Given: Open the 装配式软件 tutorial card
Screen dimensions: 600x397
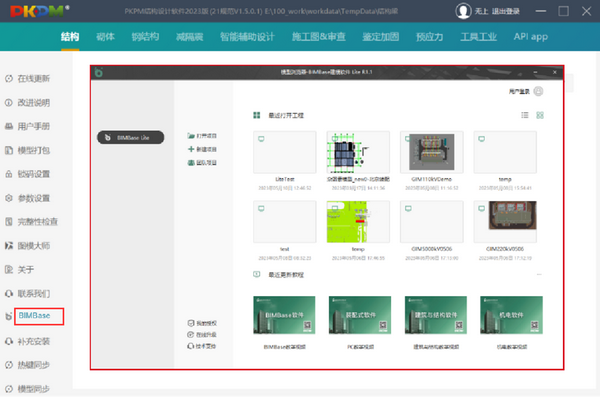Looking at the screenshot, I should 360,315.
